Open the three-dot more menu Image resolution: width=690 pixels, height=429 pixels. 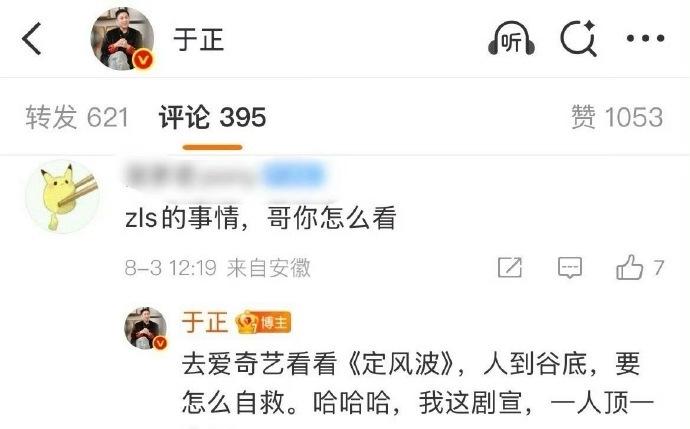[x=645, y=39]
